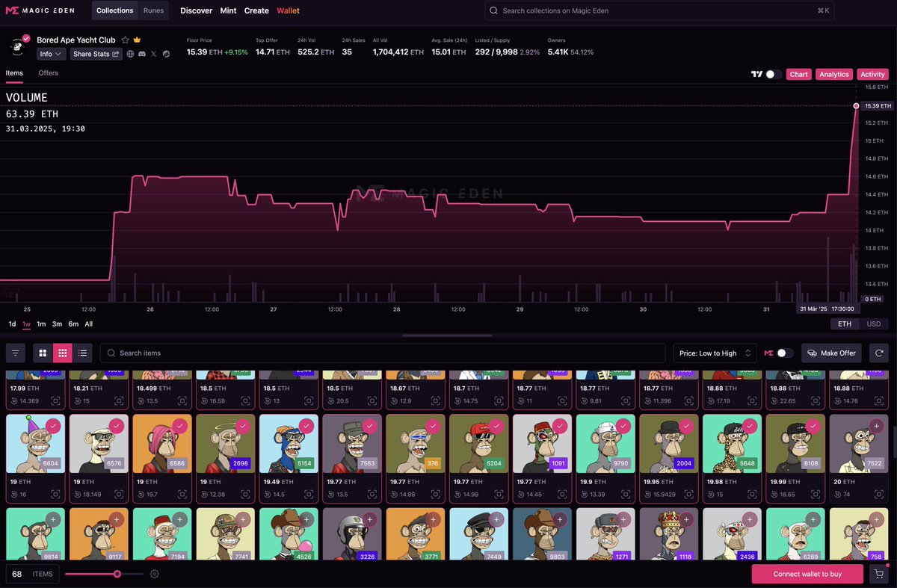
Task: Deselect ape 2698 checkmark
Action: [x=242, y=426]
